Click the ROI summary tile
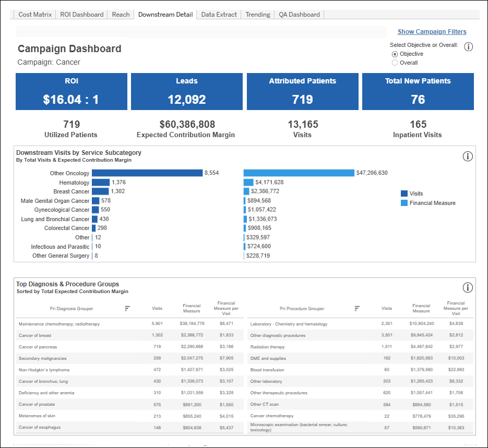Viewport: 488px width, 448px height. tap(72, 91)
